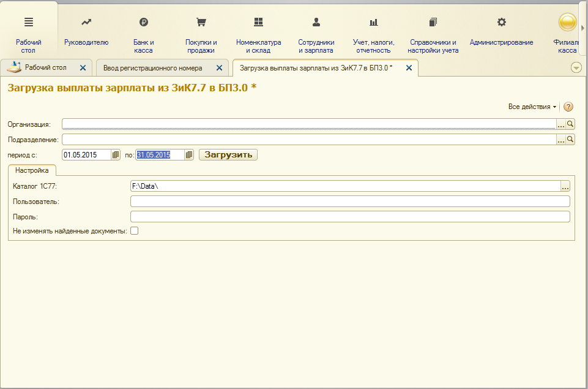Open calendar for period end date
This screenshot has width=588, height=389.
pyautogui.click(x=189, y=155)
